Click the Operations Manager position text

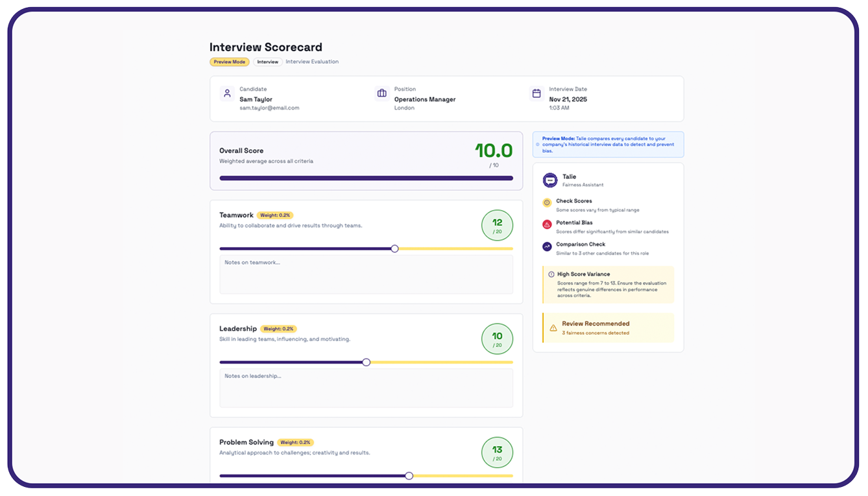click(425, 100)
